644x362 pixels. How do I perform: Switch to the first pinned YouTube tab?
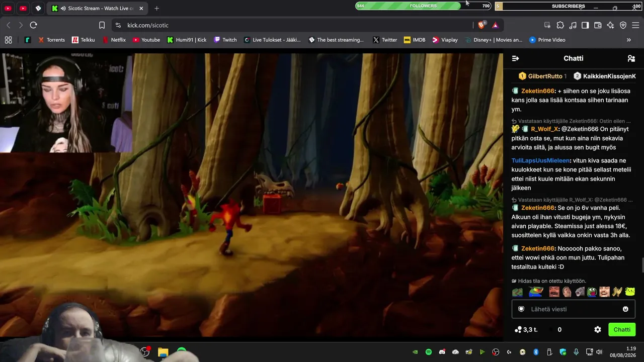[8, 9]
